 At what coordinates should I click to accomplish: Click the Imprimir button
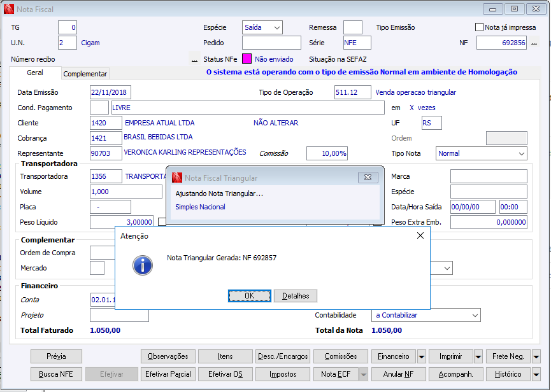pos(451,356)
